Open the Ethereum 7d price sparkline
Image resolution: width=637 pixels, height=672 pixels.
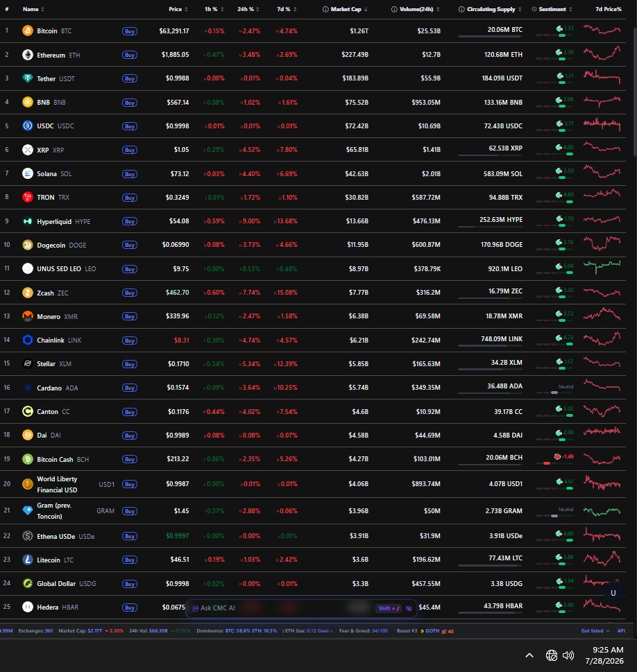pyautogui.click(x=602, y=53)
